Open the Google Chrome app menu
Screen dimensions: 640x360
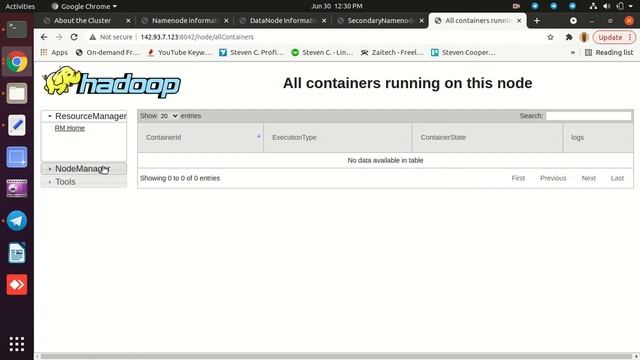pyautogui.click(x=84, y=6)
